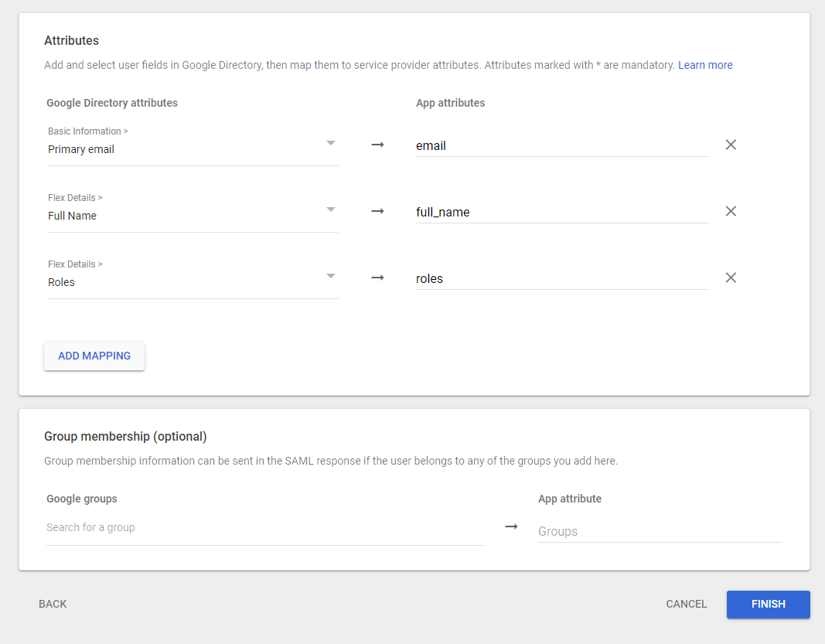Focus the Groups app attribute field
The height and width of the screenshot is (644, 825).
point(660,531)
